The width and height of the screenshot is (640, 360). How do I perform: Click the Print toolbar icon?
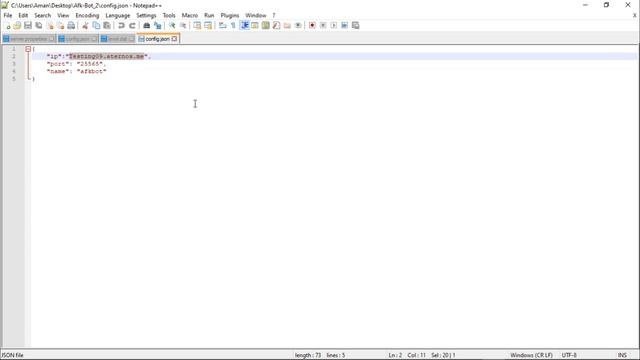(x=71, y=26)
